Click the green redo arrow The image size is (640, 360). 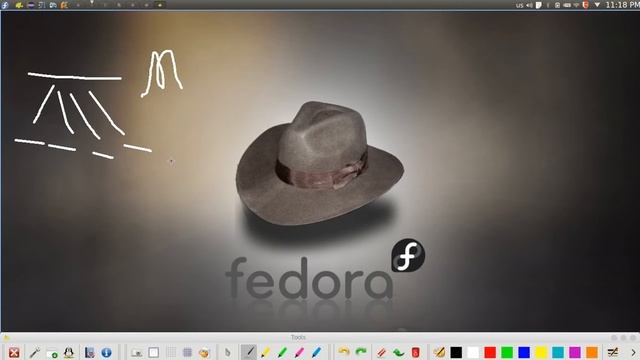[361, 352]
